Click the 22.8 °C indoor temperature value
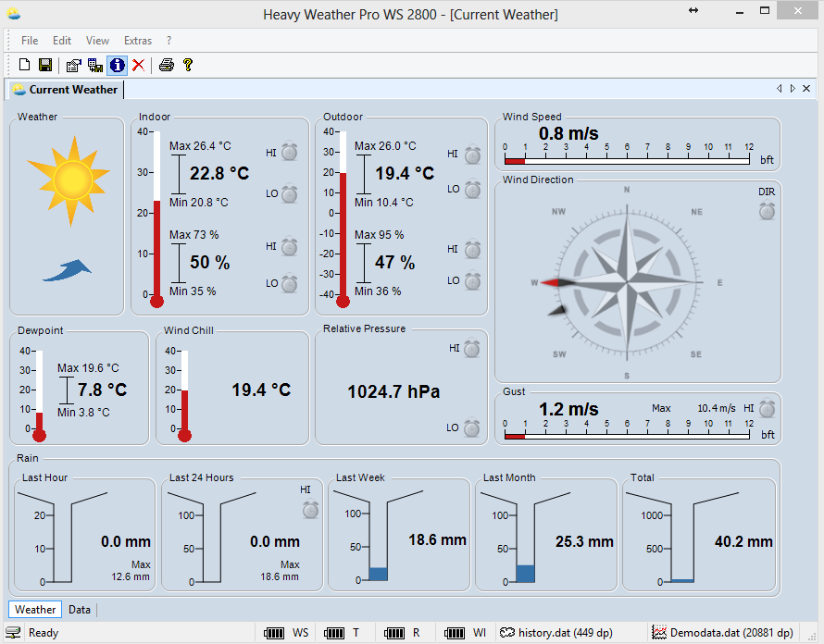Image resolution: width=824 pixels, height=644 pixels. (219, 173)
